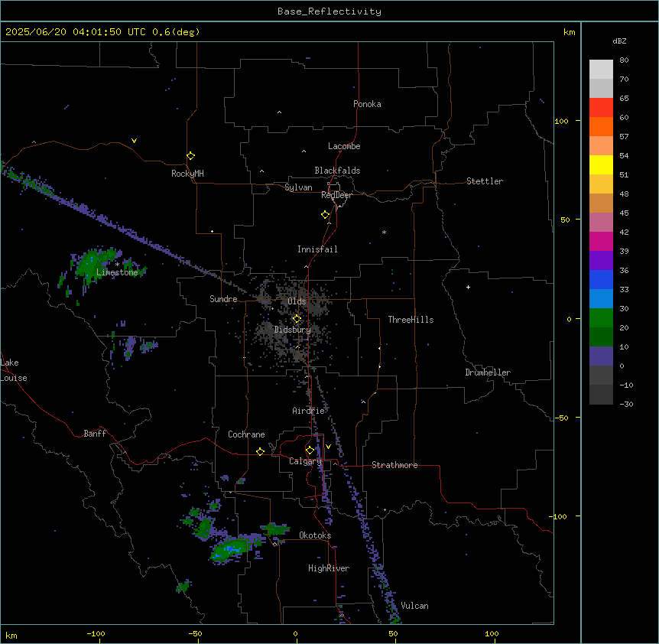The width and height of the screenshot is (659, 644).
Task: Click the Strathmore city label
Action: click(x=394, y=465)
